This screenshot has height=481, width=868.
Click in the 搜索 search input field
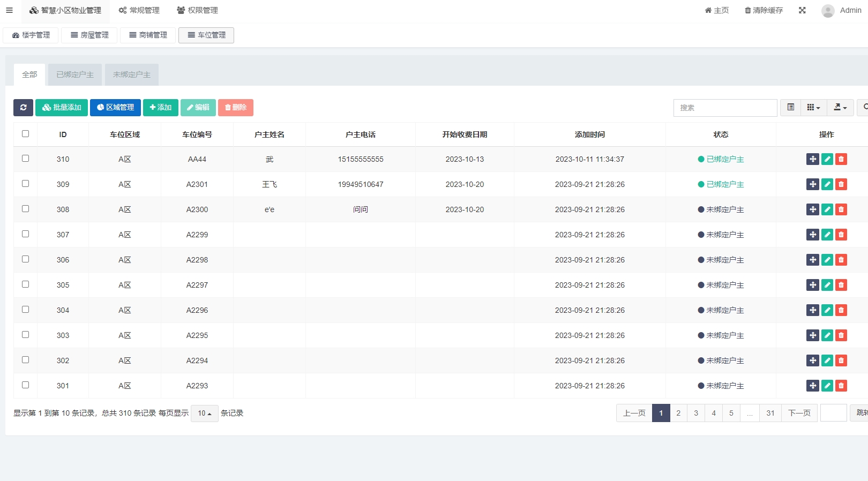pos(725,108)
